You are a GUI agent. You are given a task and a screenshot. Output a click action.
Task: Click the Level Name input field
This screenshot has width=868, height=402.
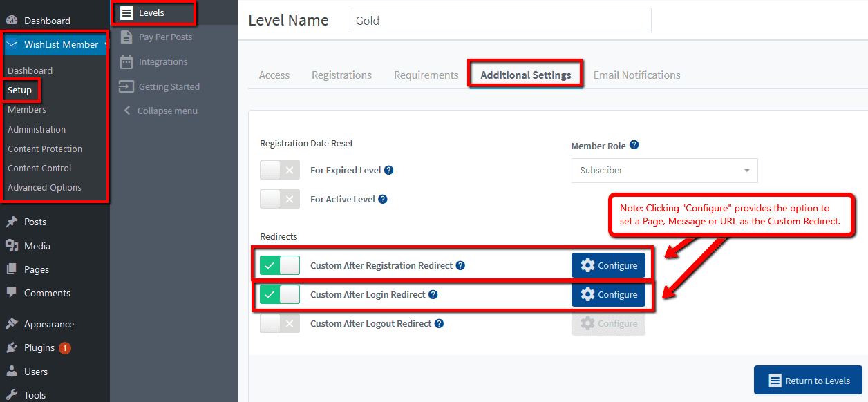click(500, 20)
